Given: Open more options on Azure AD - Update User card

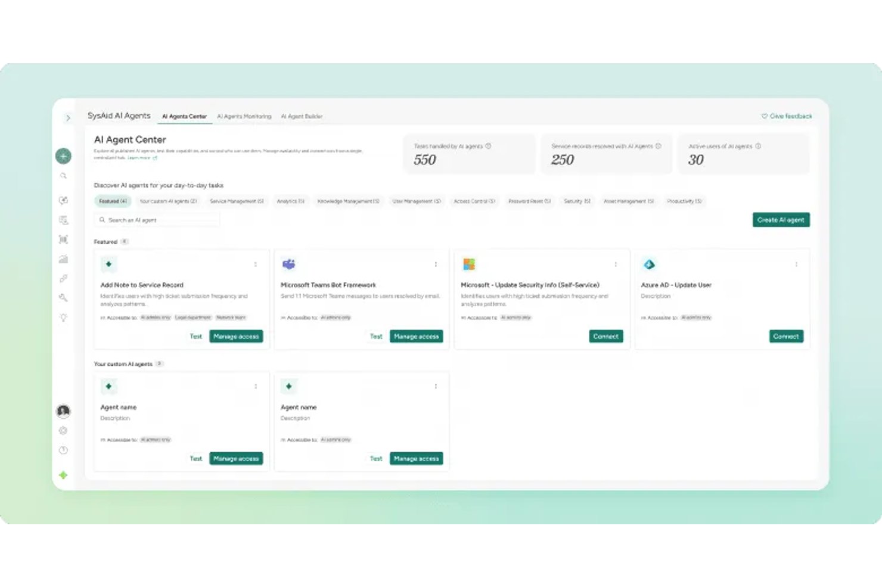Looking at the screenshot, I should pyautogui.click(x=796, y=265).
